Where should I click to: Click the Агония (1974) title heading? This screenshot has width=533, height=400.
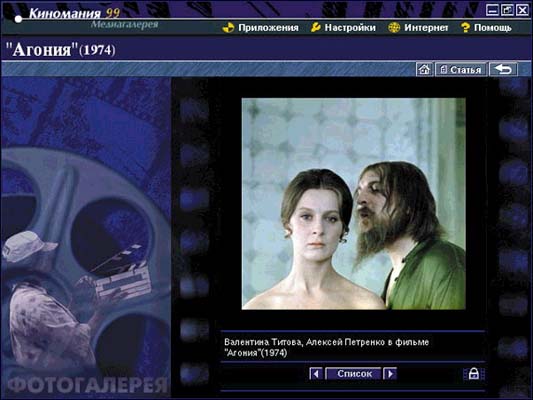[61, 50]
